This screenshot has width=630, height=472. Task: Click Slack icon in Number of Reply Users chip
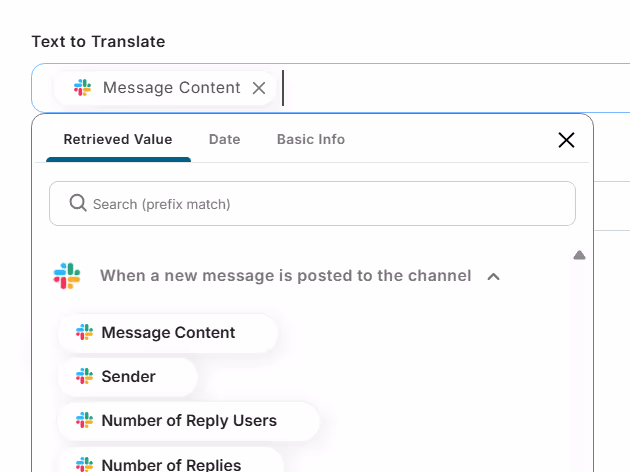(84, 421)
